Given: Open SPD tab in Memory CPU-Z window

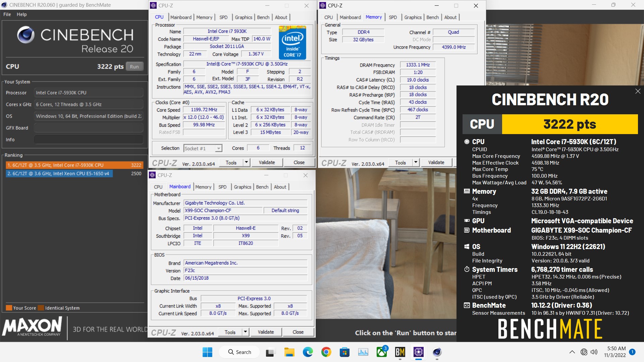Looking at the screenshot, I should (393, 17).
